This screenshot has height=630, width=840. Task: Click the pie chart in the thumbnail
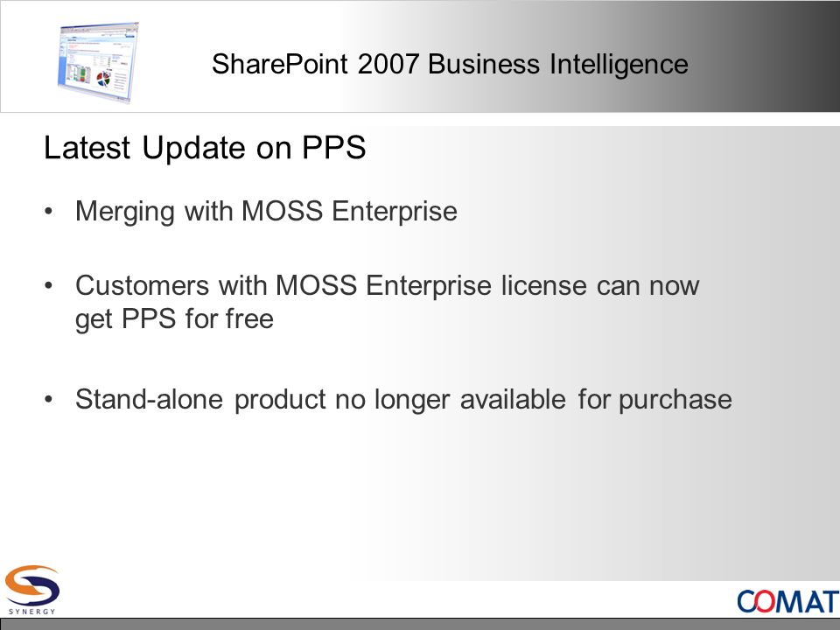coord(103,80)
